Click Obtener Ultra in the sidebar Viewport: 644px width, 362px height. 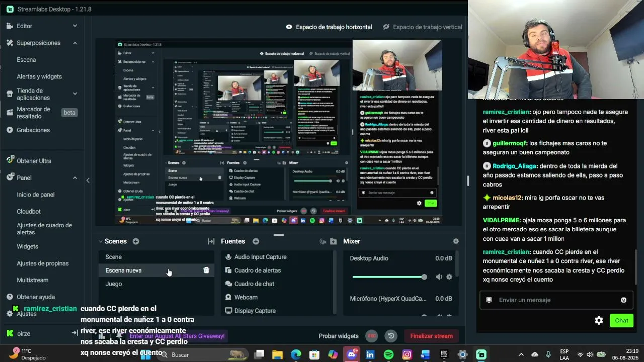coord(34,161)
